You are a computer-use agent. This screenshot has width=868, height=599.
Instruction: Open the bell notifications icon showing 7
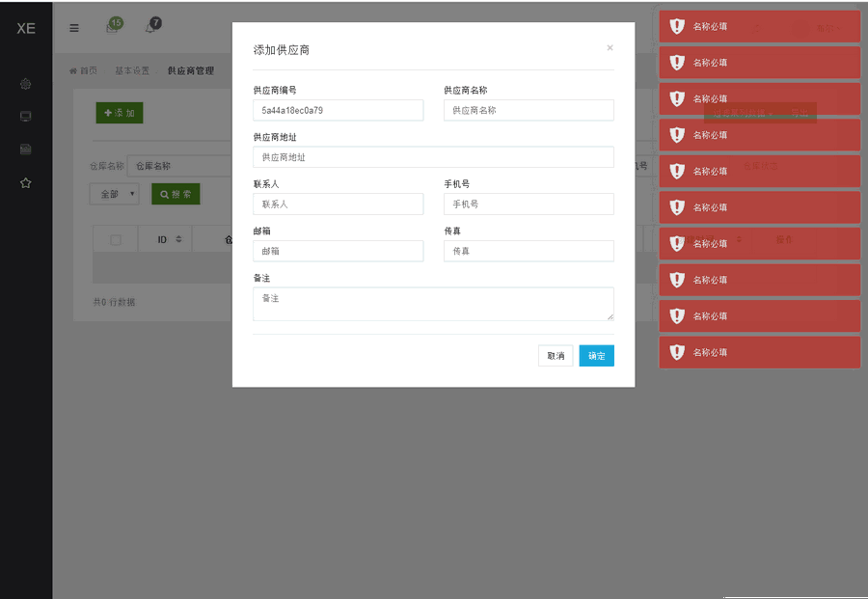(151, 27)
